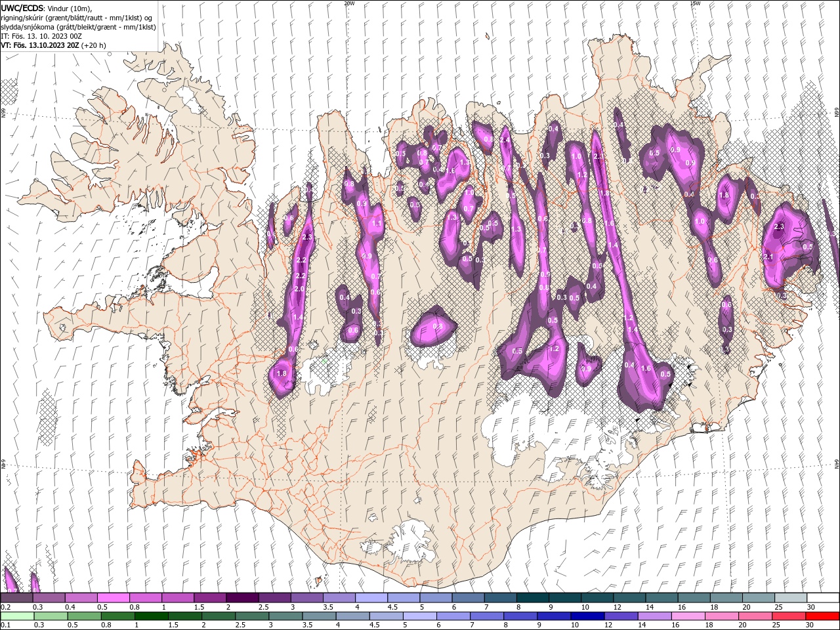Click the 2.0 precipitation value on map
This screenshot has height=630, width=840.
[x=299, y=289]
